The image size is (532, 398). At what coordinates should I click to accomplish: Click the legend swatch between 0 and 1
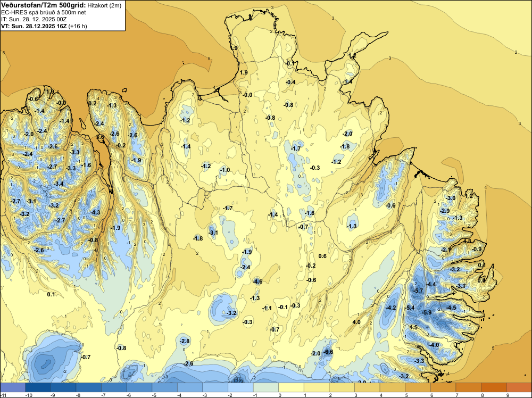pyautogui.click(x=291, y=387)
